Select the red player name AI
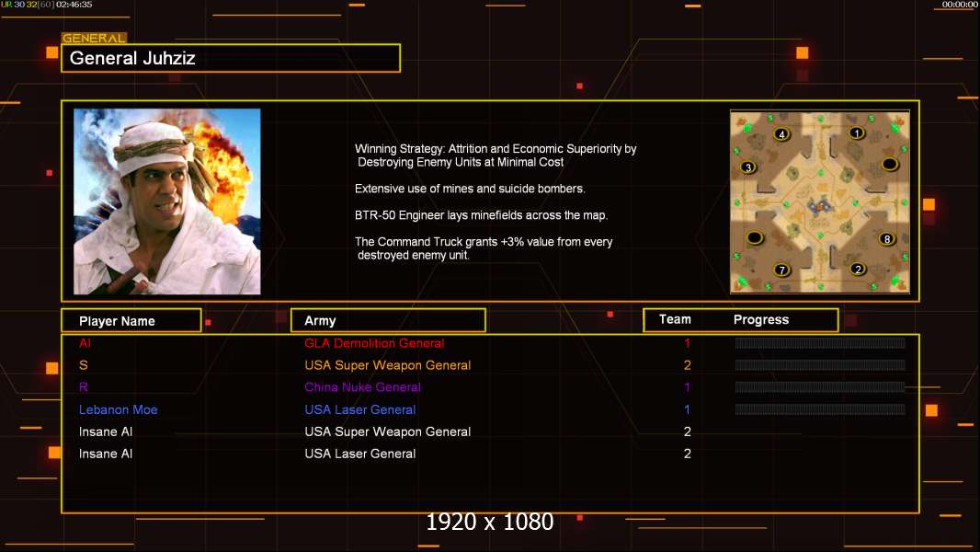Image resolution: width=980 pixels, height=552 pixels. coord(85,343)
